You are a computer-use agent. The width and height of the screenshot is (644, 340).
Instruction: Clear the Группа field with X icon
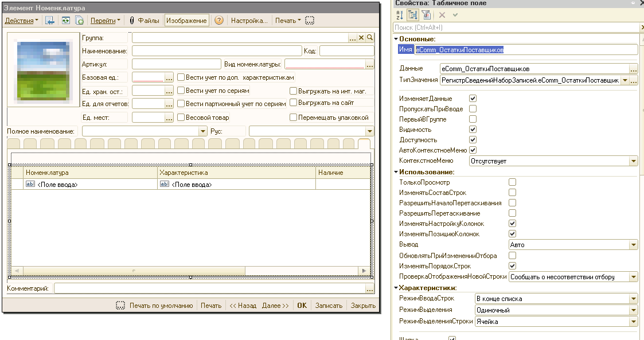click(361, 38)
